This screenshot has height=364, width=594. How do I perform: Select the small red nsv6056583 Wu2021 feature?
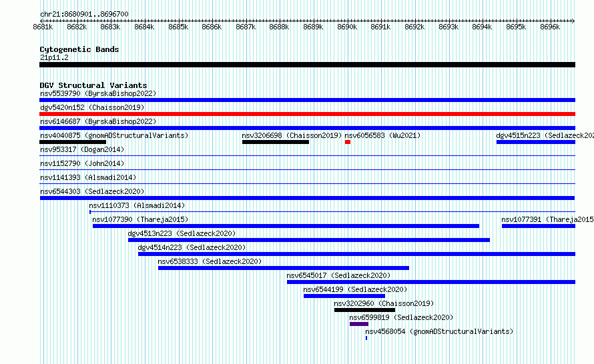point(348,142)
